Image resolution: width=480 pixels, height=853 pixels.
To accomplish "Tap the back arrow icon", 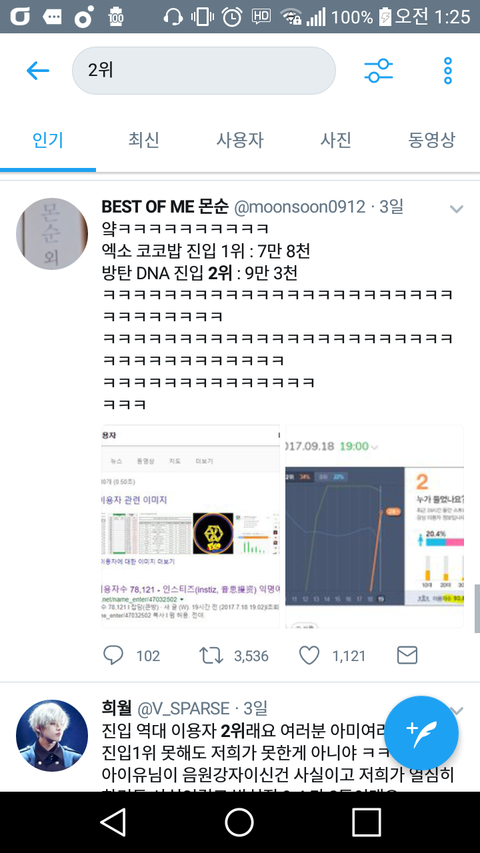I will (38, 71).
